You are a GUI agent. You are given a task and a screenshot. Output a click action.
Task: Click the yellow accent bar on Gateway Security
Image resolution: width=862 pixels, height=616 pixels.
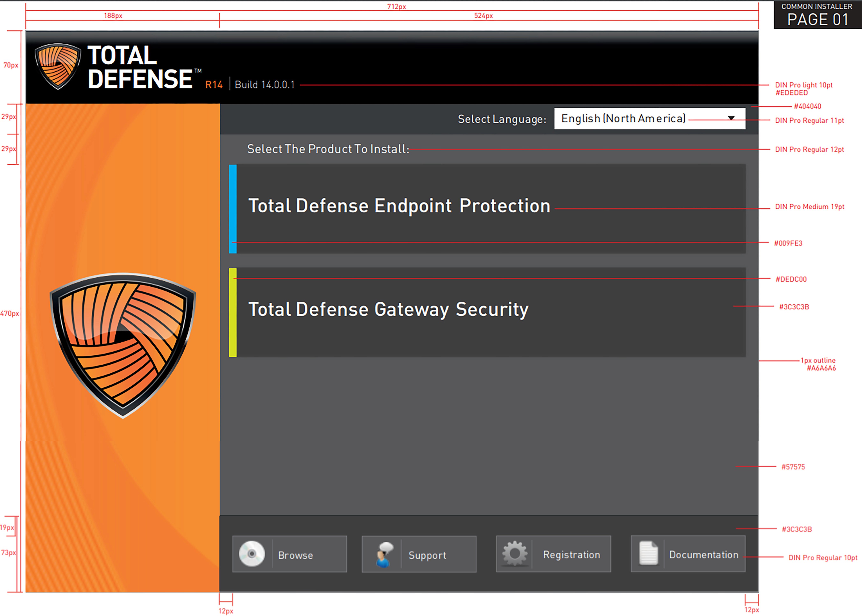pyautogui.click(x=233, y=312)
